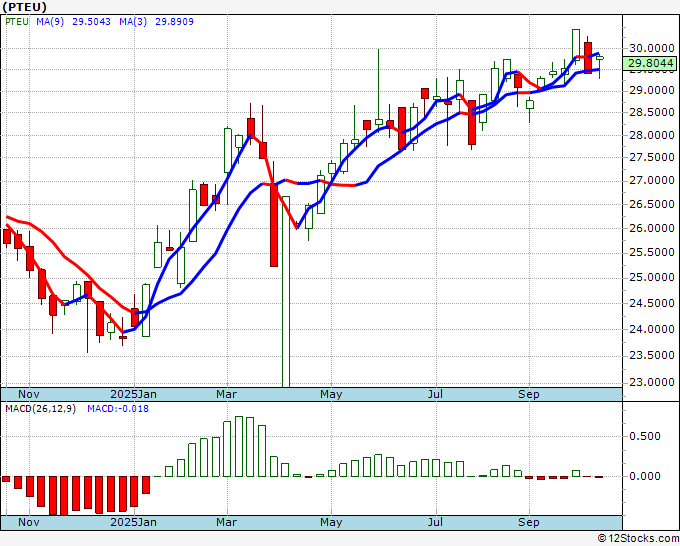Click the 28.0000 price axis label

[x=652, y=135]
